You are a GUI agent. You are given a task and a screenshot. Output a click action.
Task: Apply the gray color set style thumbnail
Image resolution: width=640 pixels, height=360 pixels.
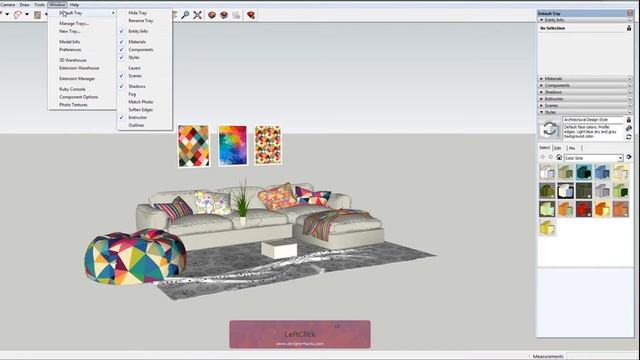coord(602,191)
